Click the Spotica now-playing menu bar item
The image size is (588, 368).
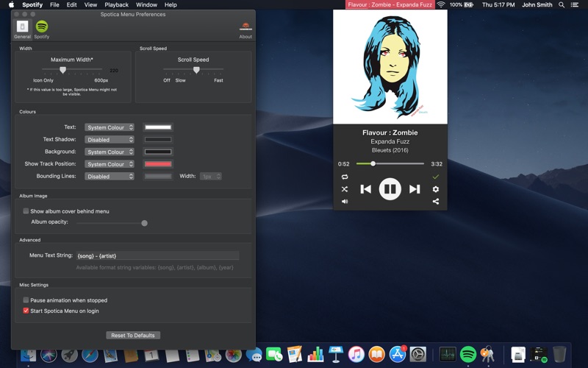click(x=390, y=5)
